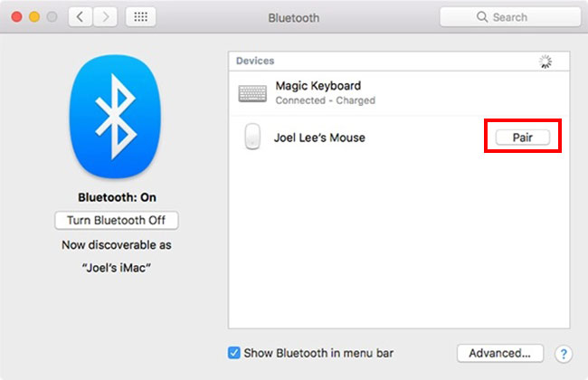Minimize the window with yellow button
Viewport: 588px width, 380px height.
coord(34,17)
